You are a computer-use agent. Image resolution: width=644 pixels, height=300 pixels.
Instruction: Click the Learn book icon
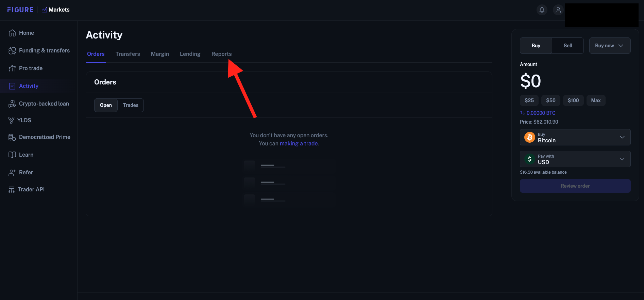click(12, 155)
